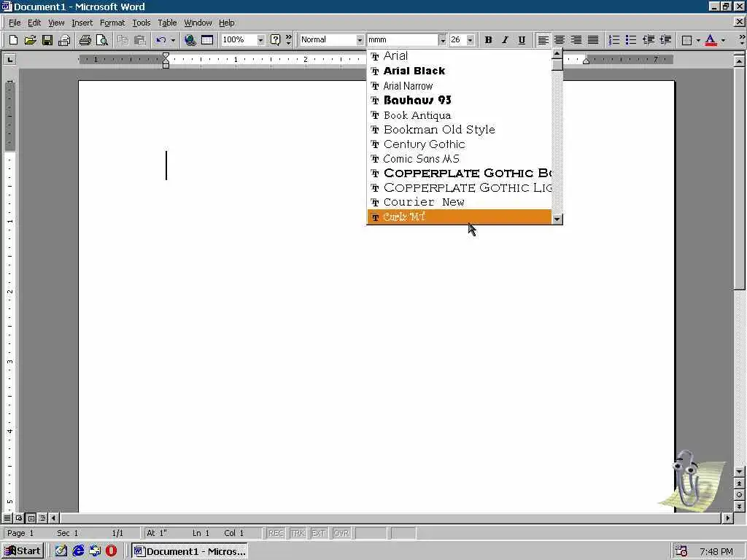Click the Select Browse Object button

click(x=739, y=495)
